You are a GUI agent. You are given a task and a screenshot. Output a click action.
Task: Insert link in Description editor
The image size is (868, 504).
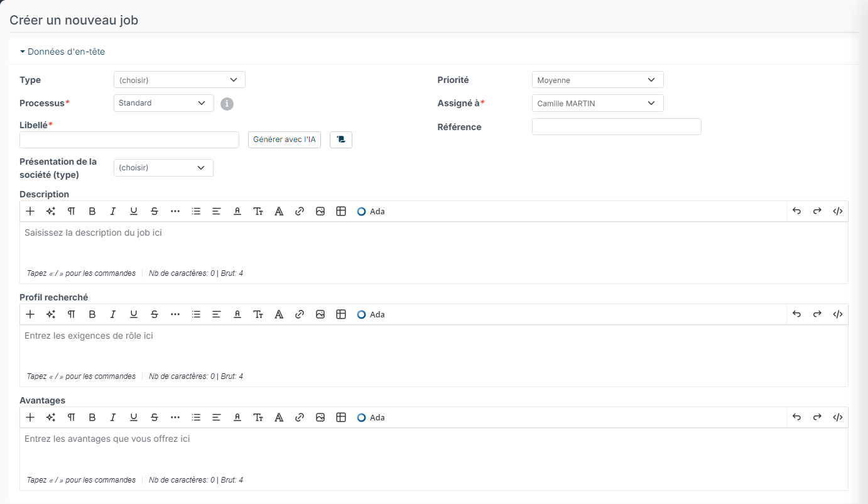[x=300, y=211]
